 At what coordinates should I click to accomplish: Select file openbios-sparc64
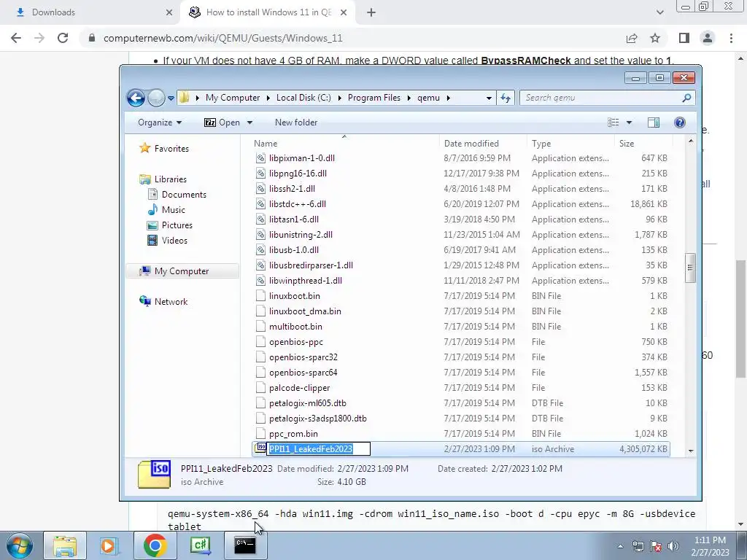click(x=303, y=373)
